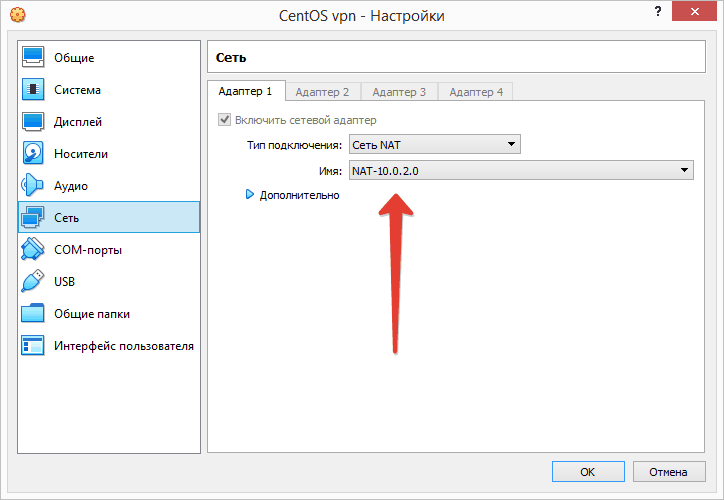This screenshot has width=724, height=500.
Task: Click the COM-порты connector icon
Action: click(34, 250)
